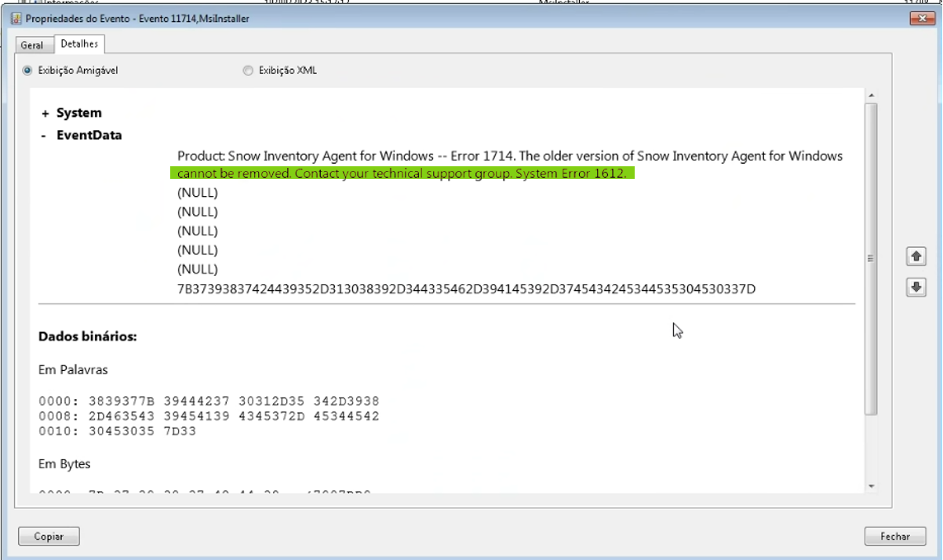943x560 pixels.
Task: Expand the System node
Action: coord(46,114)
